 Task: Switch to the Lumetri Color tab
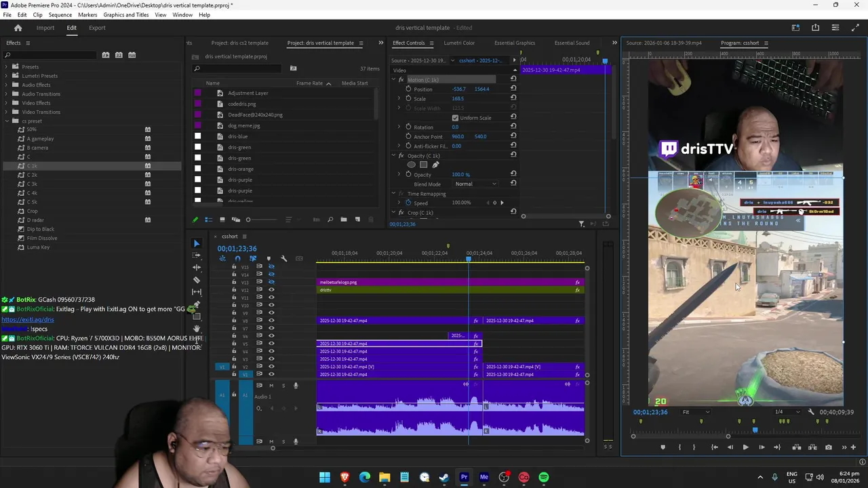point(459,43)
